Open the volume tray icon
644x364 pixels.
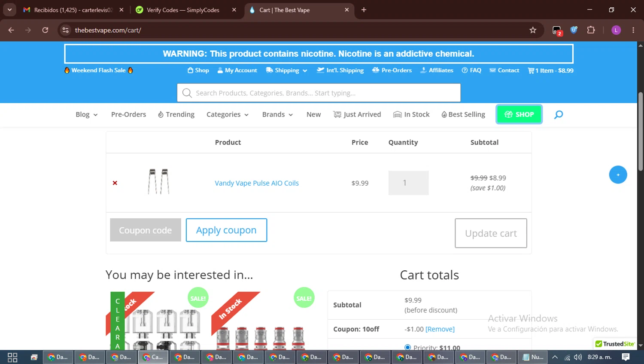578,357
